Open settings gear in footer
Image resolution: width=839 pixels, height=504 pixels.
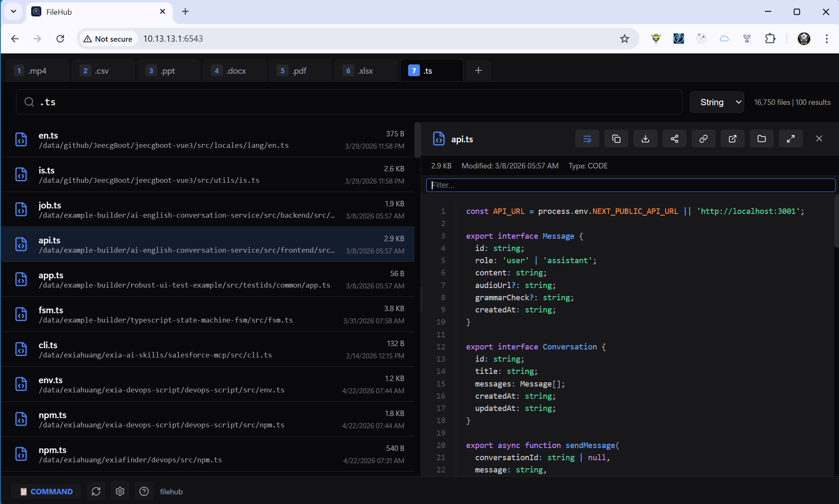tap(120, 491)
